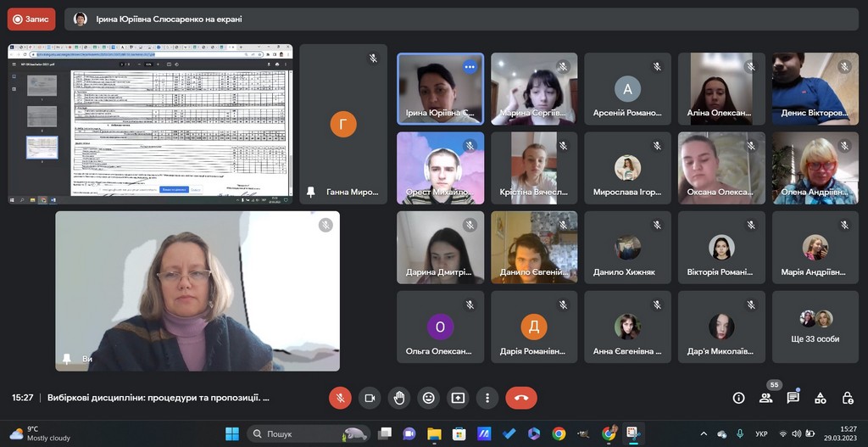Open the meeting details info icon
The height and width of the screenshot is (447, 868).
[x=738, y=398]
